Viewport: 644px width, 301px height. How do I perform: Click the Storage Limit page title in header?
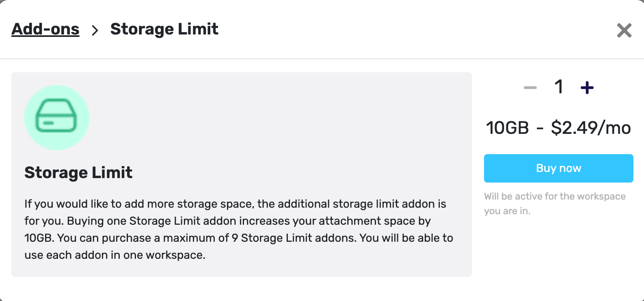tap(164, 29)
